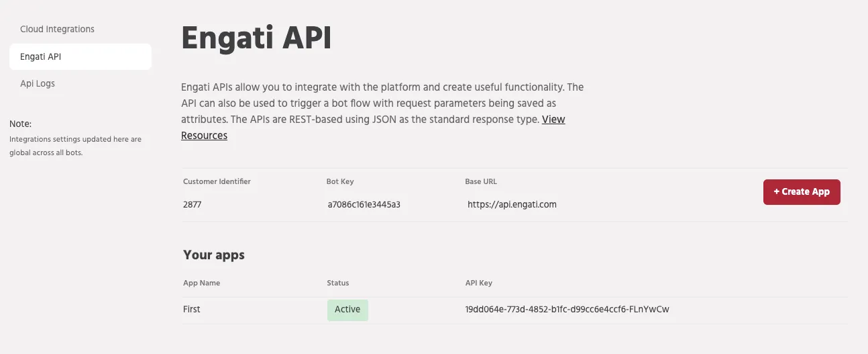
Task: Click the Customer Identifier column label
Action: coord(217,181)
